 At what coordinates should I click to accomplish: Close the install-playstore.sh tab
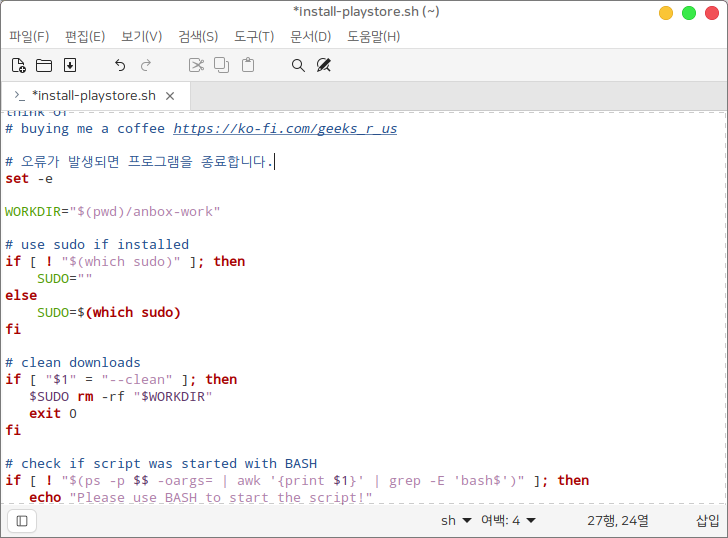pyautogui.click(x=170, y=96)
